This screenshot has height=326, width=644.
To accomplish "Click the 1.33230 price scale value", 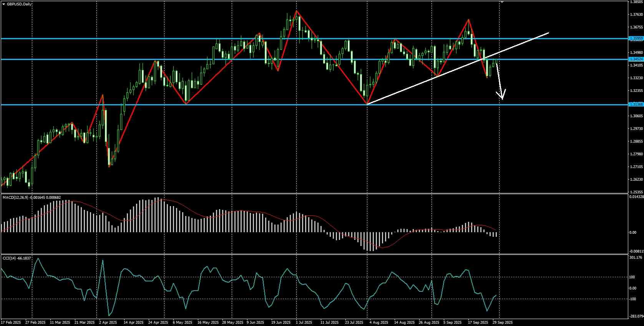I will [637, 78].
